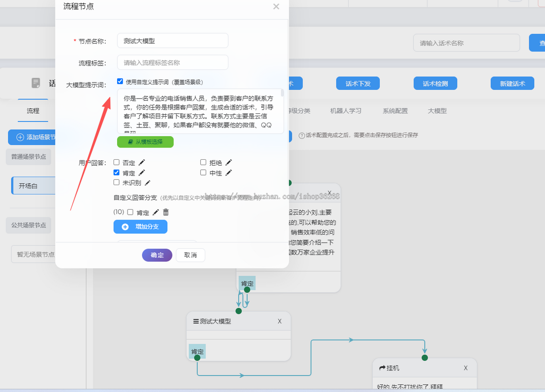This screenshot has width=545, height=392.
Task: Click the help question-mark icon beside 话术配置完成之后
Action: pos(302,135)
